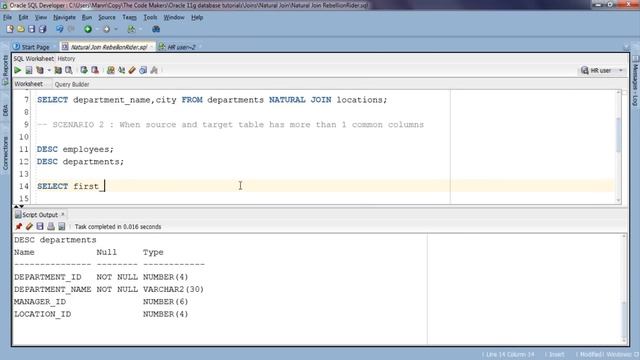Image resolution: width=640 pixels, height=360 pixels.
Task: Click the Run Script icon
Action: (x=29, y=70)
